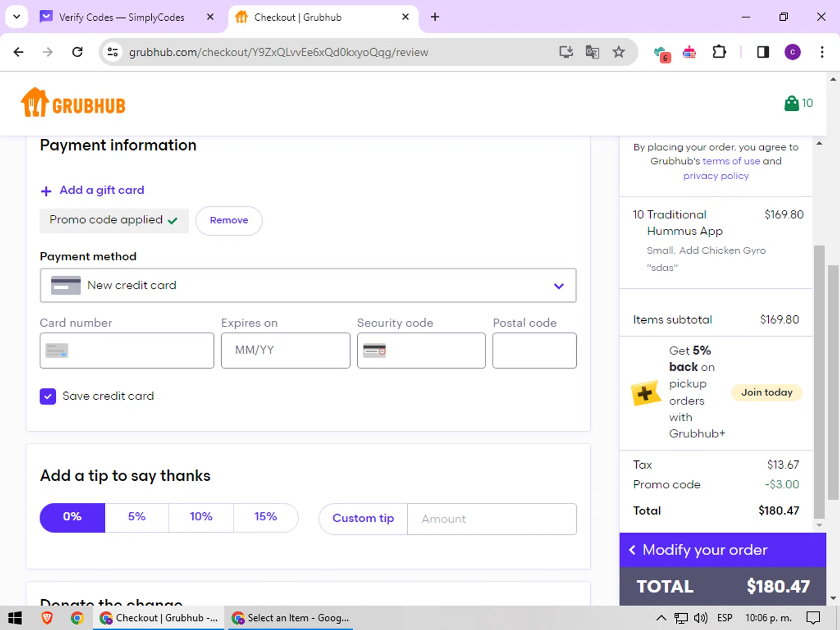Viewport: 840px width, 630px height.
Task: Click the Expires on MM/YY field
Action: [x=286, y=351]
